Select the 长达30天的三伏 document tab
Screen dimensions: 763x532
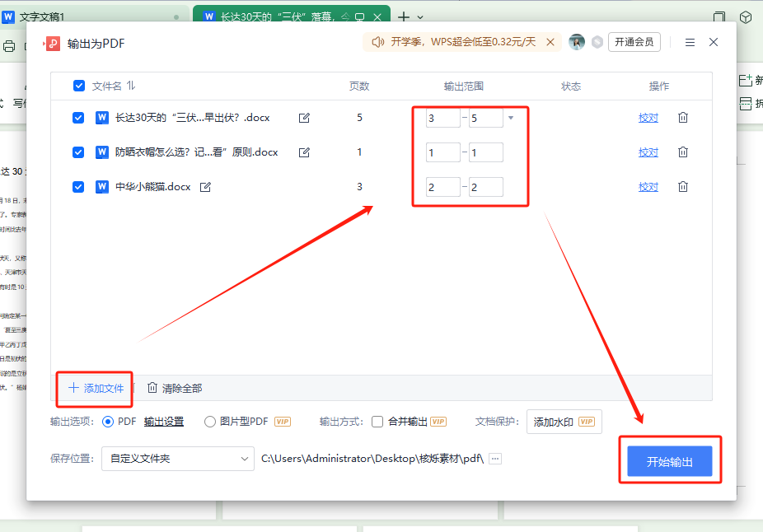click(x=272, y=16)
